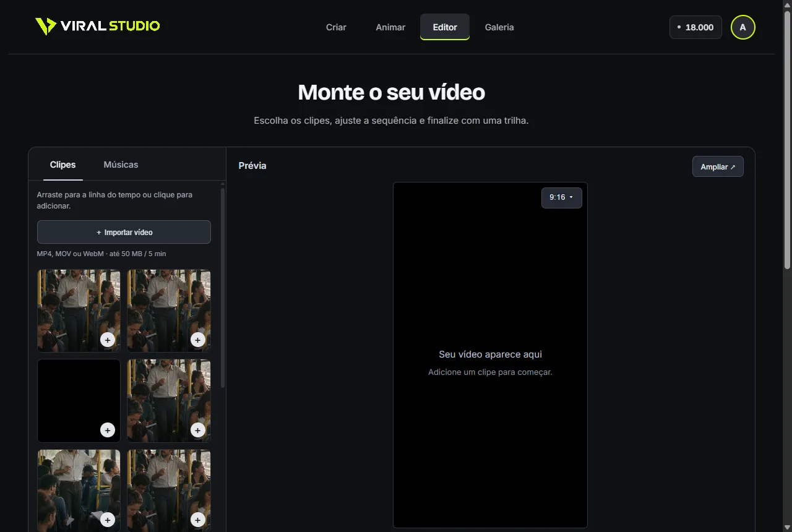The width and height of the screenshot is (792, 532).
Task: Open the 18.000 credits balance
Action: point(695,27)
